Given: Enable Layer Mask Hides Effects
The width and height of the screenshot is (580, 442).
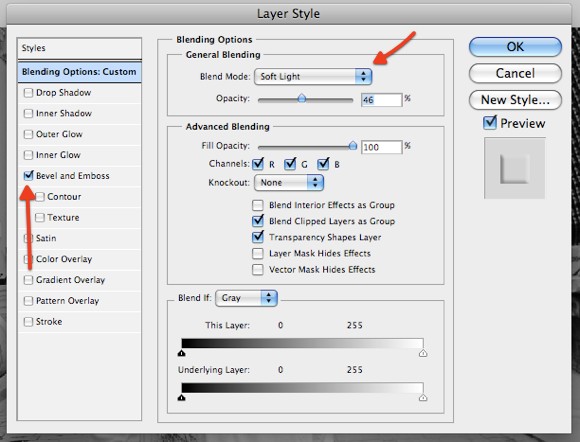Looking at the screenshot, I should click(x=258, y=253).
